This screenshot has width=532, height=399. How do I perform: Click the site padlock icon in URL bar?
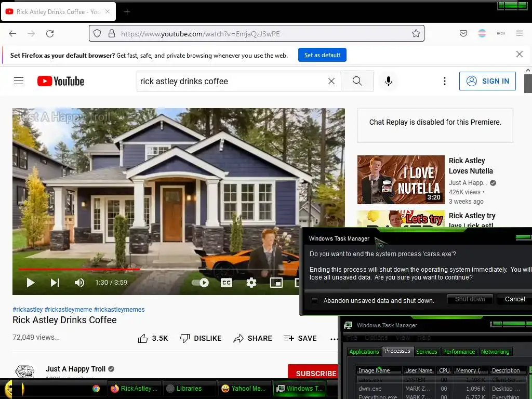(x=112, y=34)
